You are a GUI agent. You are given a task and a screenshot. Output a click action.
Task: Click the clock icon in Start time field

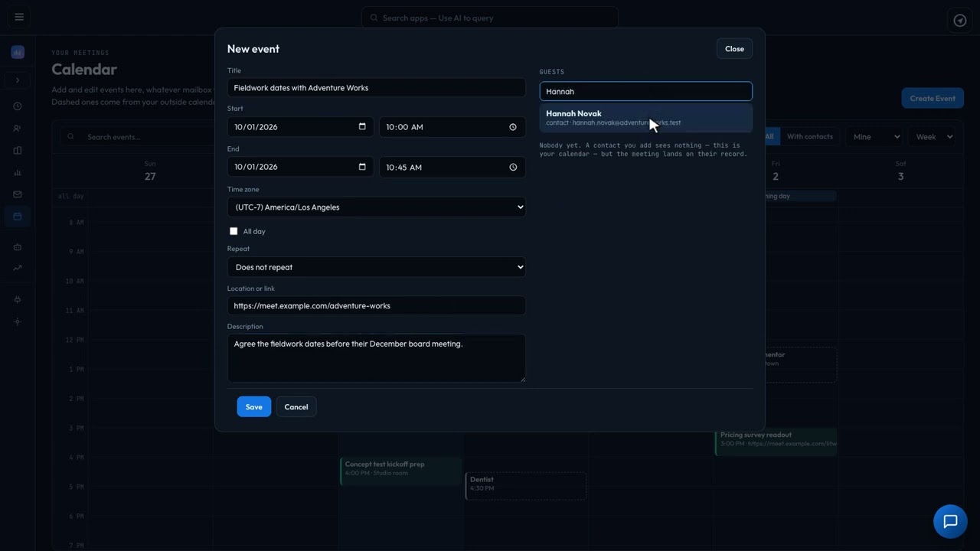513,127
